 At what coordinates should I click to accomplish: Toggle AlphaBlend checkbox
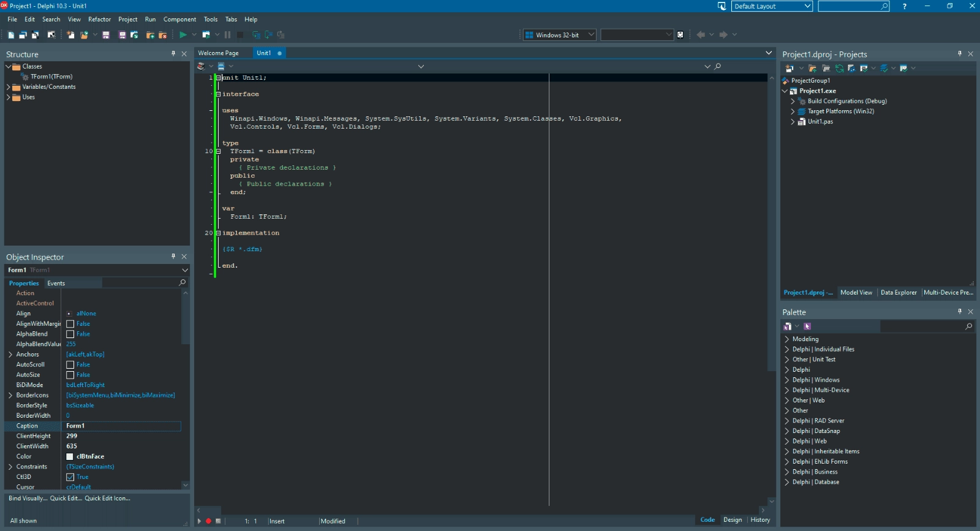[70, 334]
